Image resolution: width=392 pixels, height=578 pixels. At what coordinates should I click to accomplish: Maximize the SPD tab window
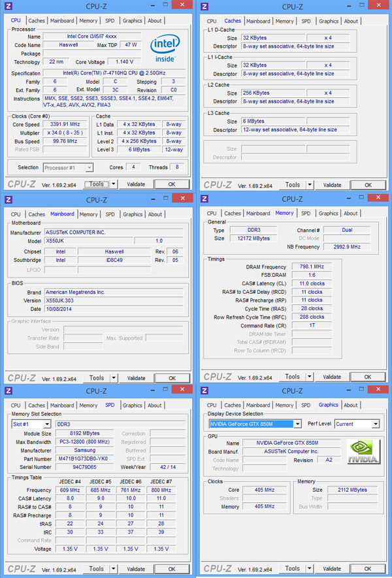click(165, 389)
